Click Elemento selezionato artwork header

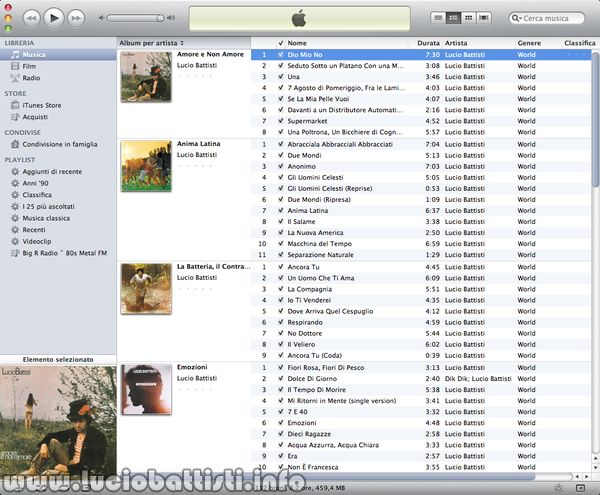pos(58,360)
